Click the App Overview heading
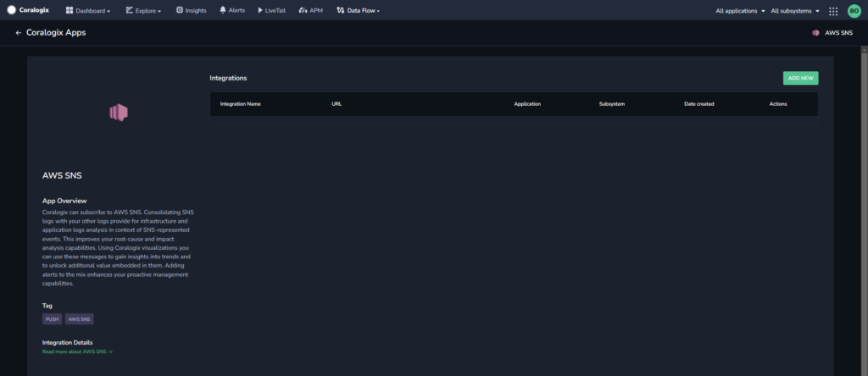The height and width of the screenshot is (376, 868). [64, 201]
